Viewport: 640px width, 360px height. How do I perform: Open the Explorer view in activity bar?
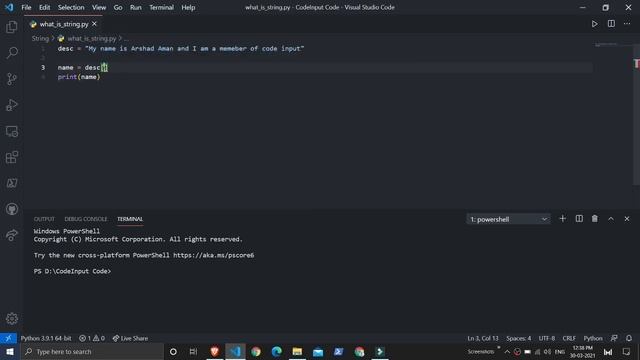[x=12, y=27]
